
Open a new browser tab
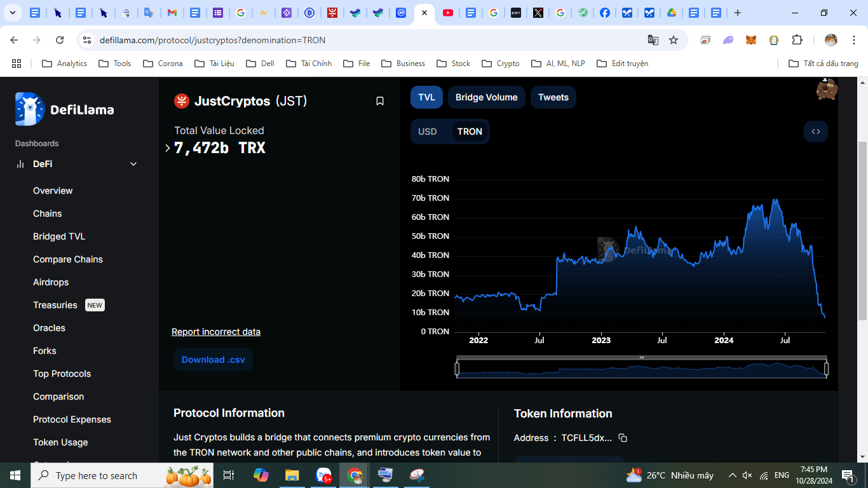[737, 13]
